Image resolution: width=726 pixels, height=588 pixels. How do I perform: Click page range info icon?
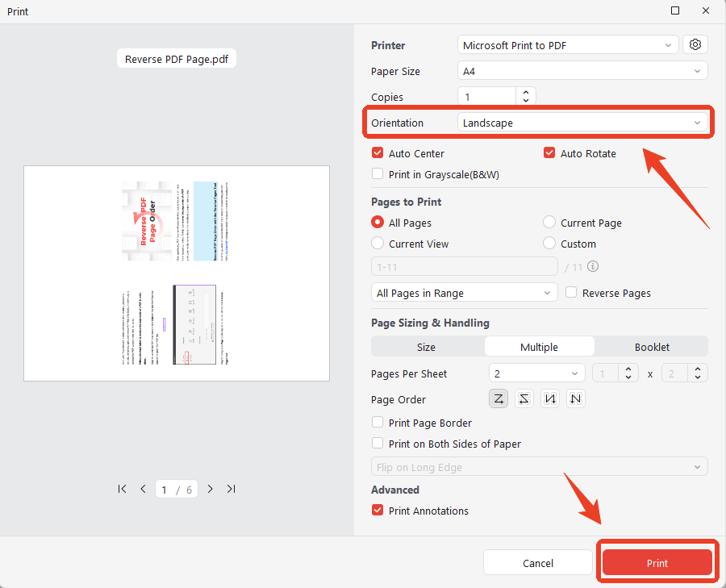593,266
